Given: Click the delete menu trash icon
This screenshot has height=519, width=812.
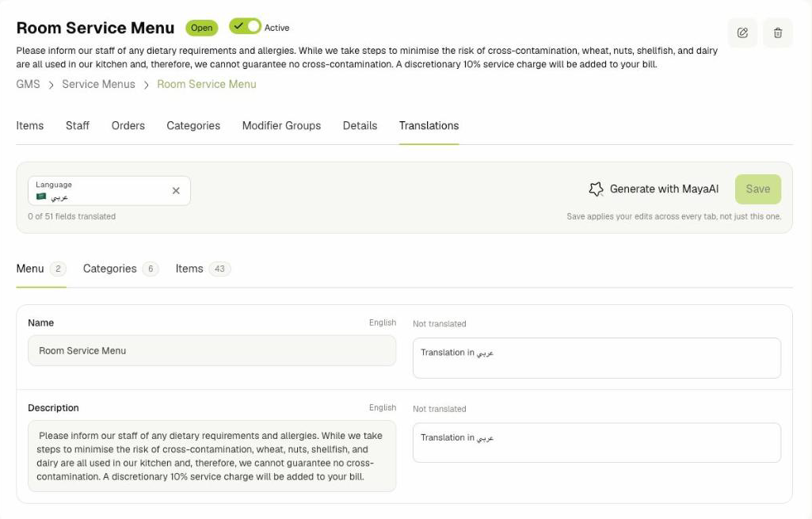Looking at the screenshot, I should coord(777,32).
